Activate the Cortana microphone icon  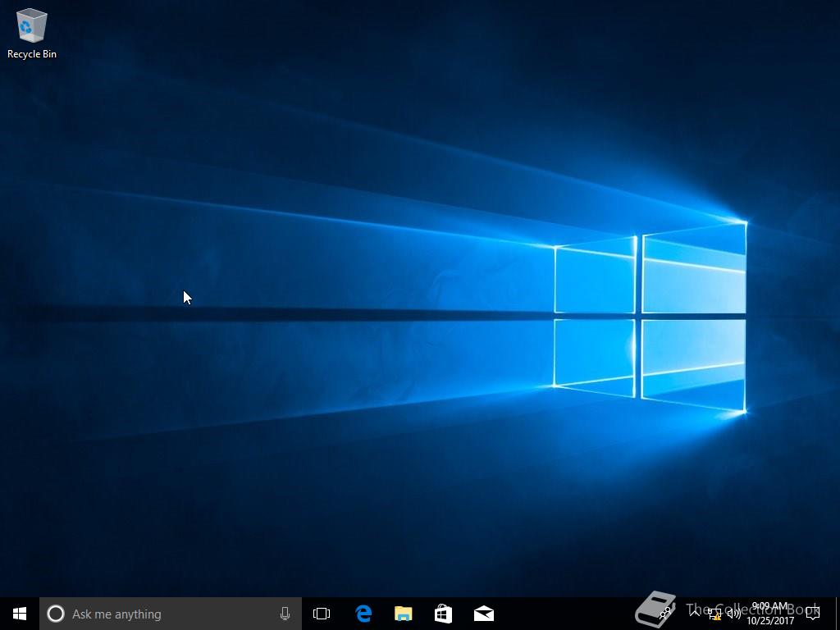(x=285, y=614)
